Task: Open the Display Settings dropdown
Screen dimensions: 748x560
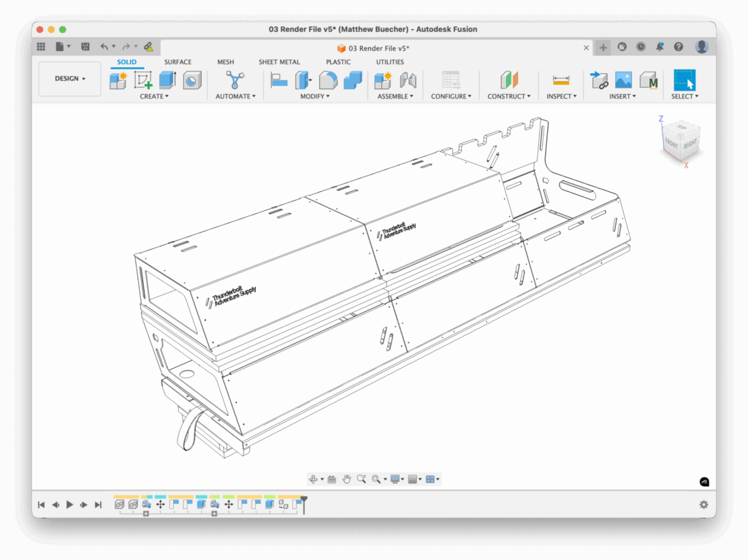Action: (x=398, y=479)
